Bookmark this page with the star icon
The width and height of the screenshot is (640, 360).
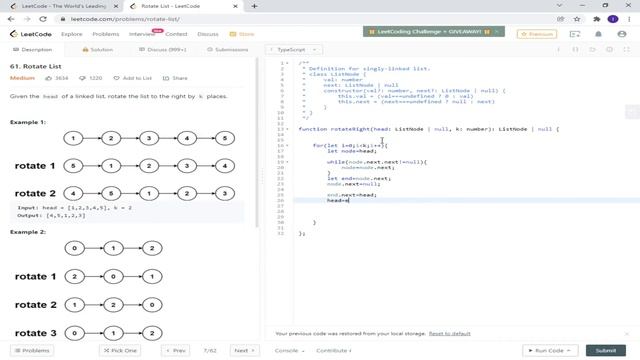click(x=577, y=19)
